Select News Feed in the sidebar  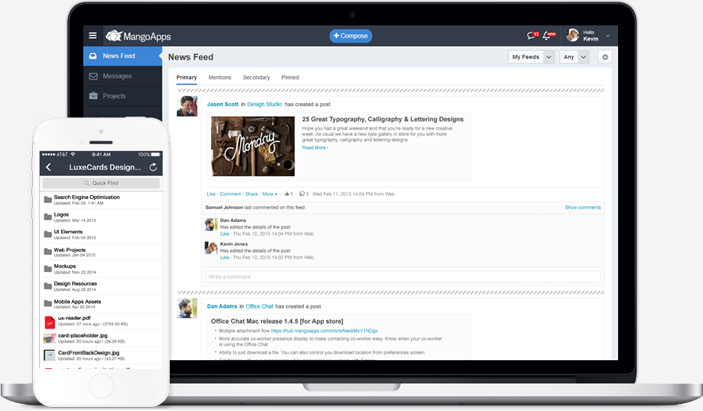pos(122,56)
